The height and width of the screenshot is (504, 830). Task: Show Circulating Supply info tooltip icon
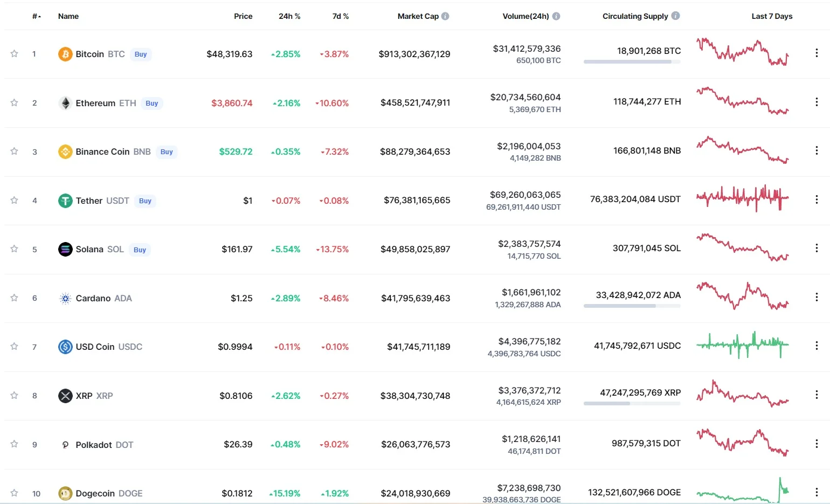click(x=675, y=16)
